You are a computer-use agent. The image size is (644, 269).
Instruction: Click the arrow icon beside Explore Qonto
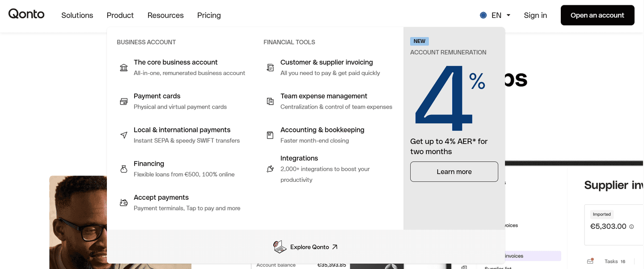335,247
